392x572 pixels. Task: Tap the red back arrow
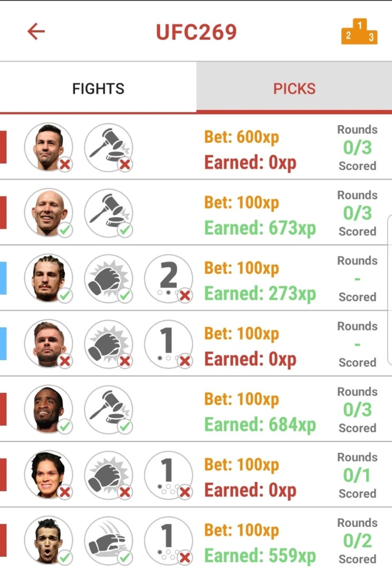(36, 31)
